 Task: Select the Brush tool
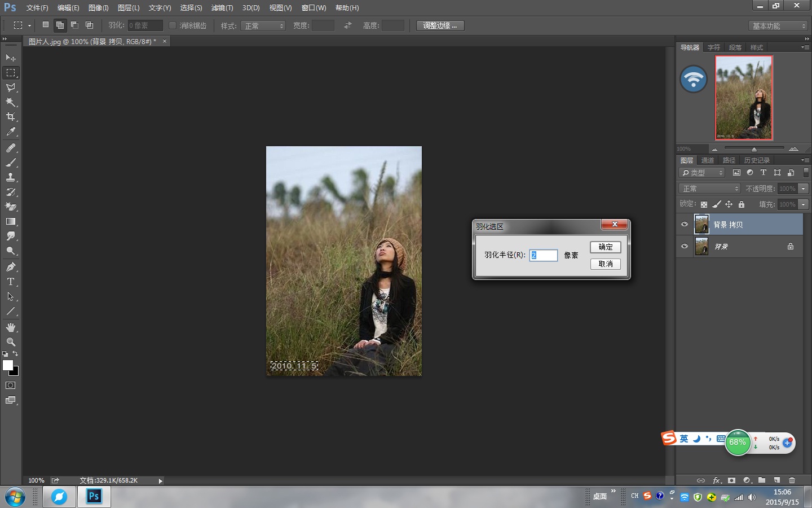coord(11,163)
